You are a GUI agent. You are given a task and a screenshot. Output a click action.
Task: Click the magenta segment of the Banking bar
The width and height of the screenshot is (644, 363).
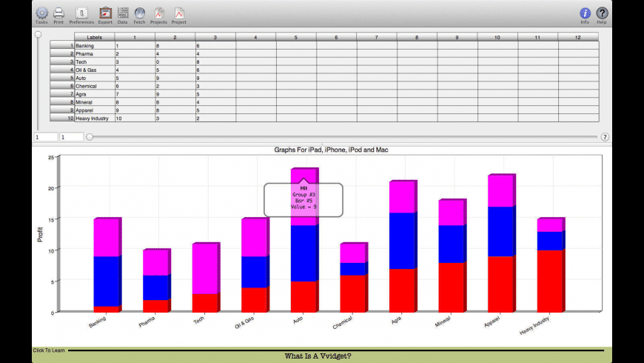[106, 238]
